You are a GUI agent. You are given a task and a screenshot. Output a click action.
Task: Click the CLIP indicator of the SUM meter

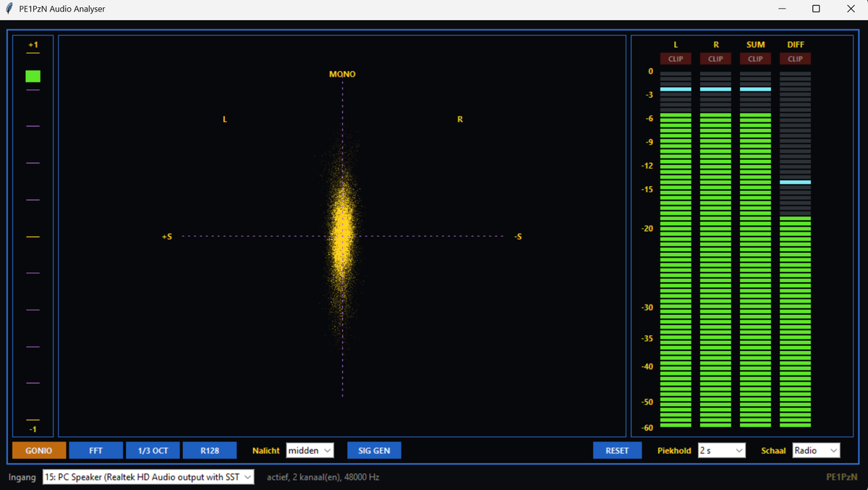point(755,59)
